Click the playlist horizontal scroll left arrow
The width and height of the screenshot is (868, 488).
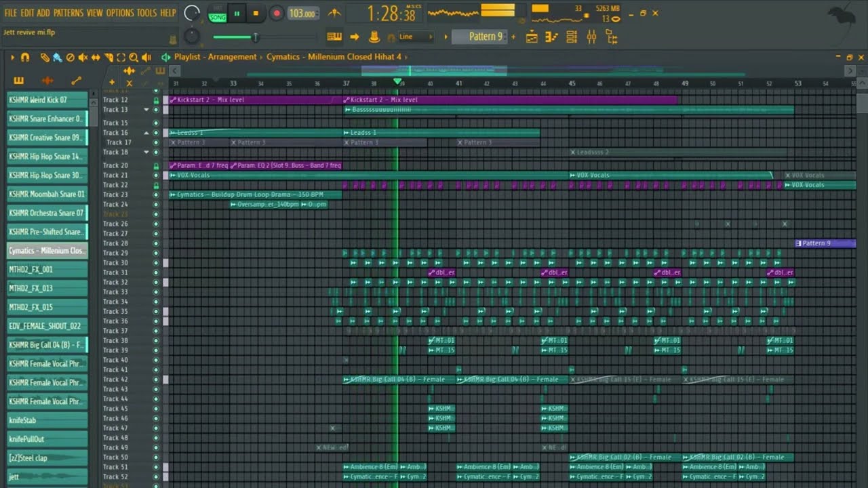(174, 70)
